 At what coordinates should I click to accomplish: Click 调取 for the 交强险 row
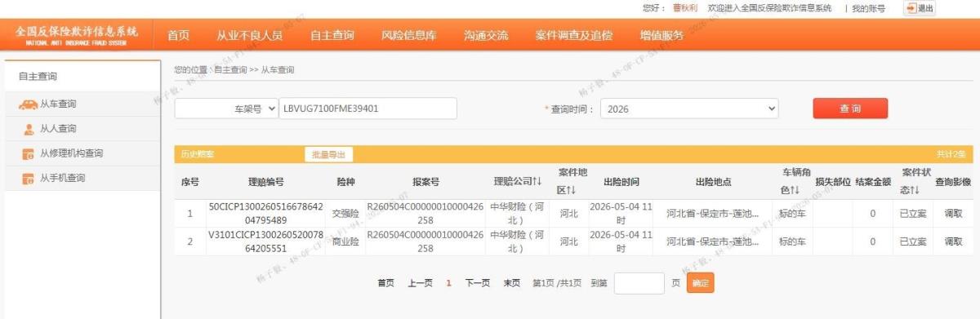tap(953, 214)
